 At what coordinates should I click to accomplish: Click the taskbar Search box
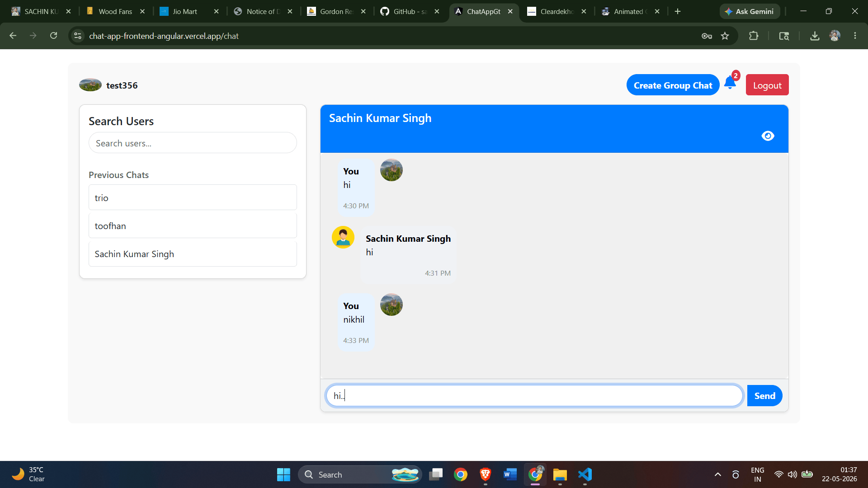[360, 474]
